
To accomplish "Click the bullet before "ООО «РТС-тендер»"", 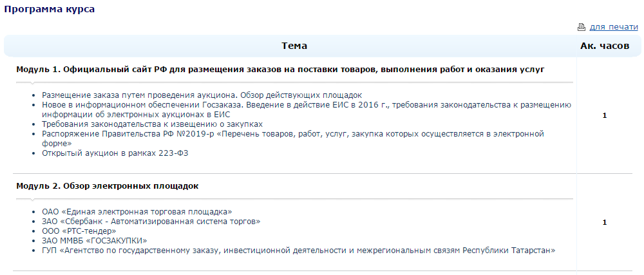I will [34, 231].
